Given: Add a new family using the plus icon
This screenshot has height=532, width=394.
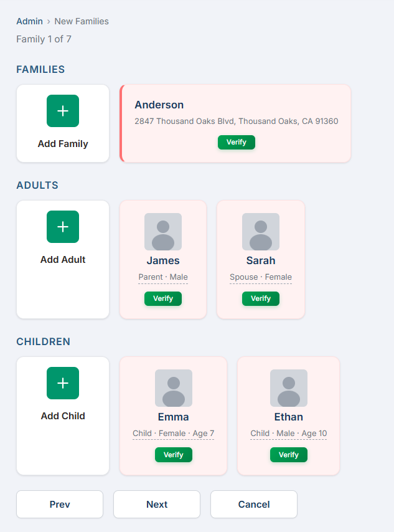Looking at the screenshot, I should coord(62,110).
